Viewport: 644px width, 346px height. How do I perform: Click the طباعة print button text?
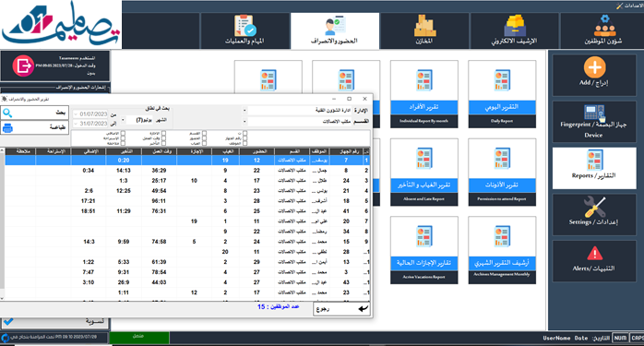57,127
